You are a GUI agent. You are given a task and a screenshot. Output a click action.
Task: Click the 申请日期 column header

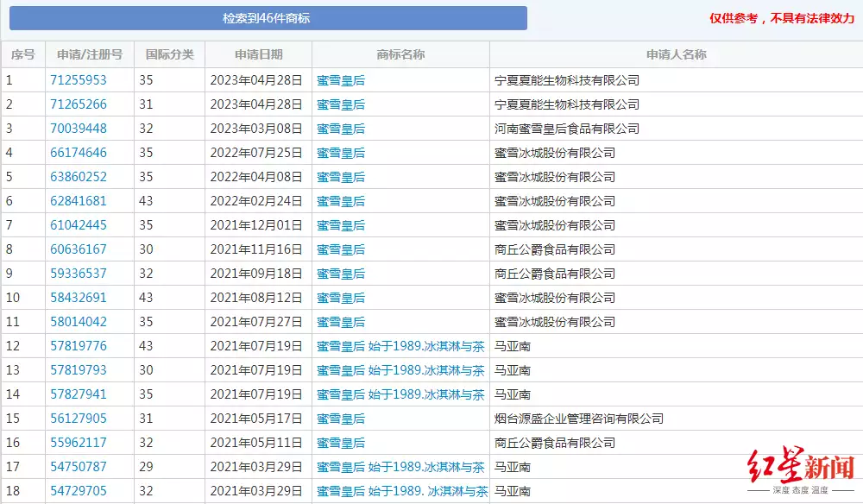[x=258, y=54]
